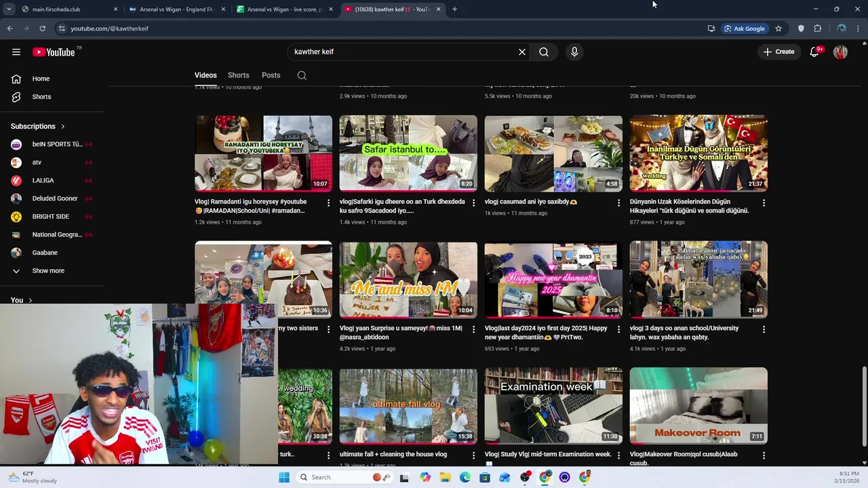Click the magnifier search button next to search box
The width and height of the screenshot is (868, 488).
coord(544,52)
